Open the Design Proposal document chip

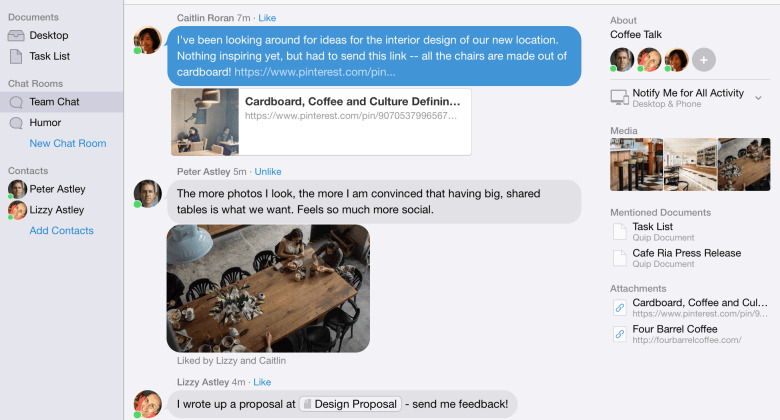(x=351, y=404)
